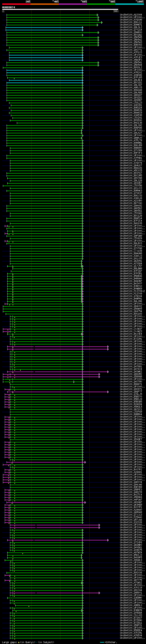Select the UniRef100_C5XL23 label

coord(131,103)
